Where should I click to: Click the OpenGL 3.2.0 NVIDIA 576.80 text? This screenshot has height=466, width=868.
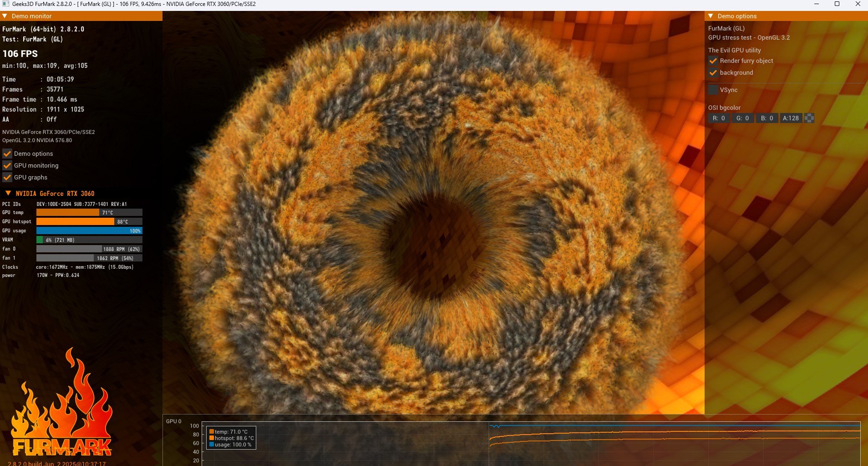pyautogui.click(x=37, y=140)
